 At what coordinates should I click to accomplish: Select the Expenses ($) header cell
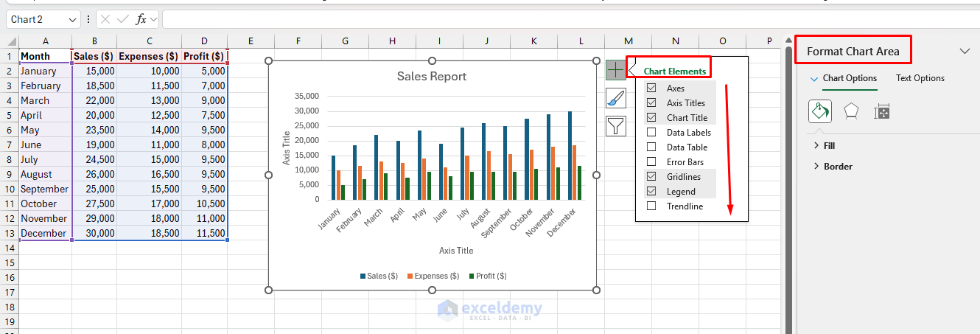coord(149,56)
